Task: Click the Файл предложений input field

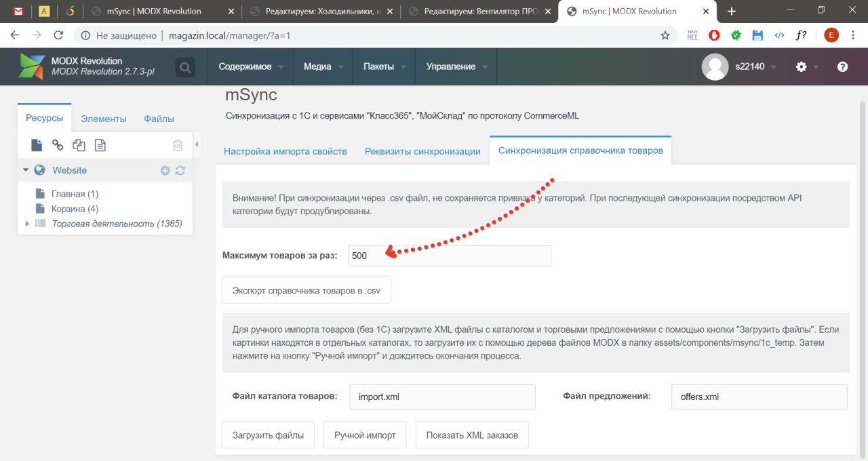Action: [x=759, y=397]
